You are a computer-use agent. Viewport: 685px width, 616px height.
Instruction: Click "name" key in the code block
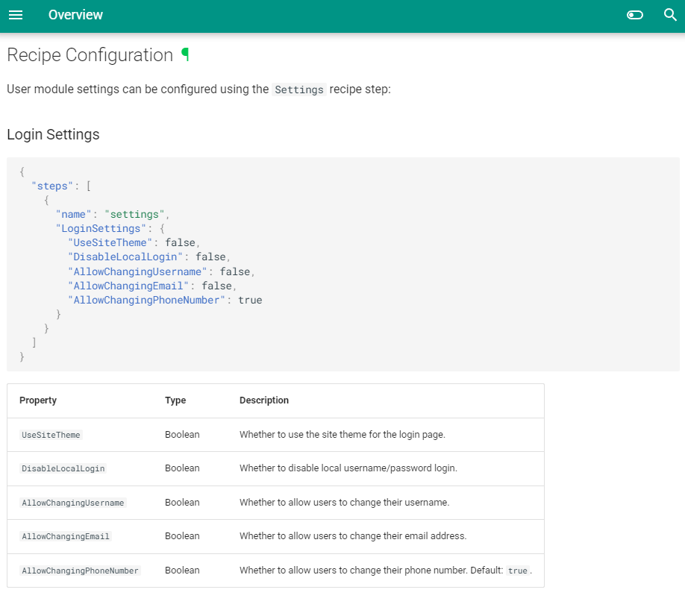tap(73, 214)
